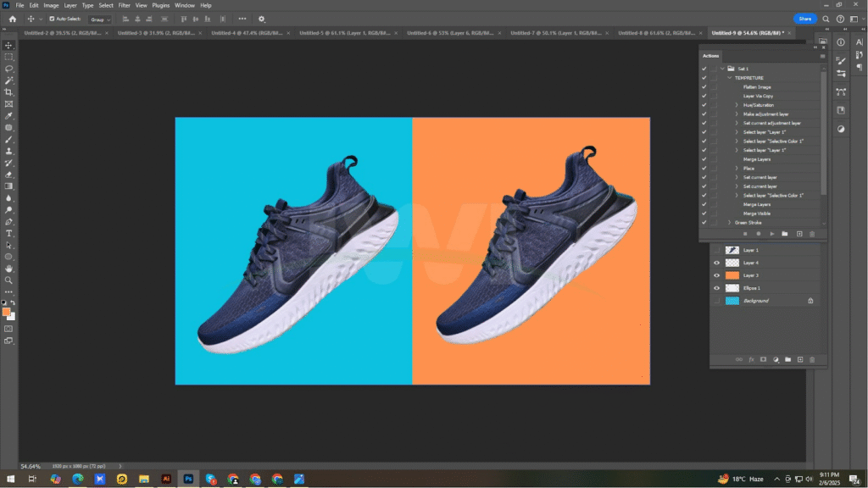Screen dimensions: 868x488
Task: Hide Layer 4 visibility eye
Action: pos(717,263)
